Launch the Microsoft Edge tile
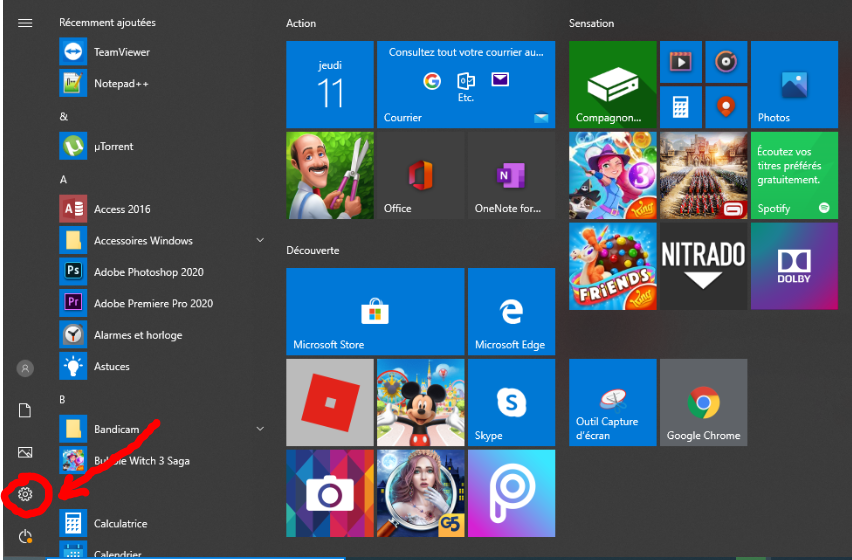The width and height of the screenshot is (852, 560). click(511, 311)
